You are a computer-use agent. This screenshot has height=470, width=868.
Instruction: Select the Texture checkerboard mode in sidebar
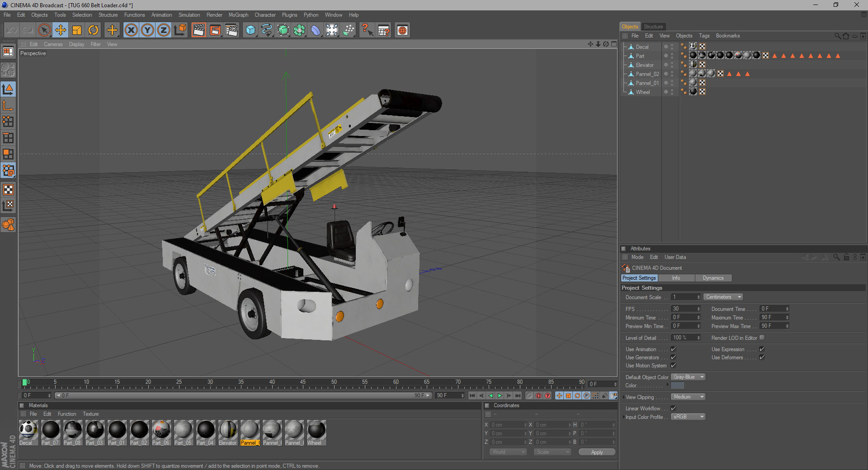coord(8,189)
